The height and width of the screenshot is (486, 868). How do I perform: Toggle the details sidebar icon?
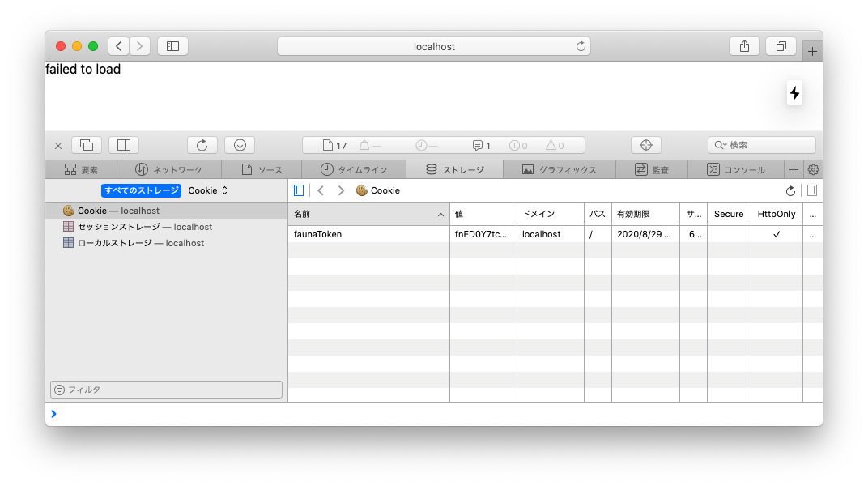812,190
